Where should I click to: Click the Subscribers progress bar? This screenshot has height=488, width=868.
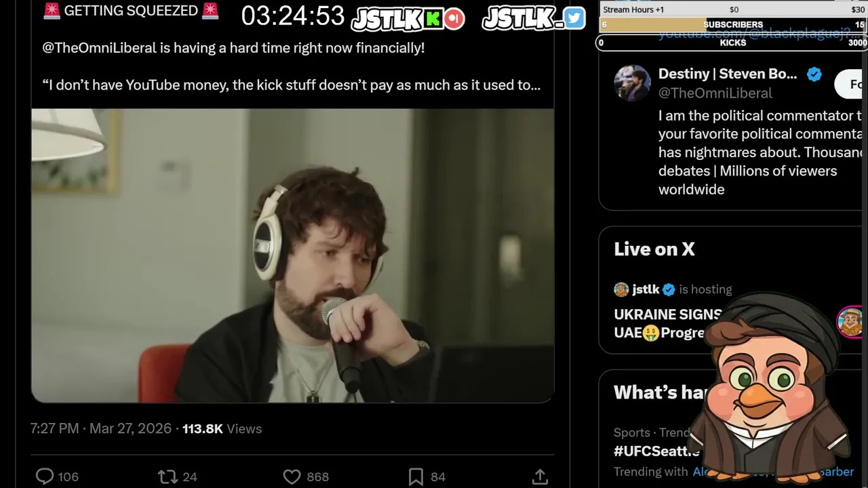[x=733, y=24]
